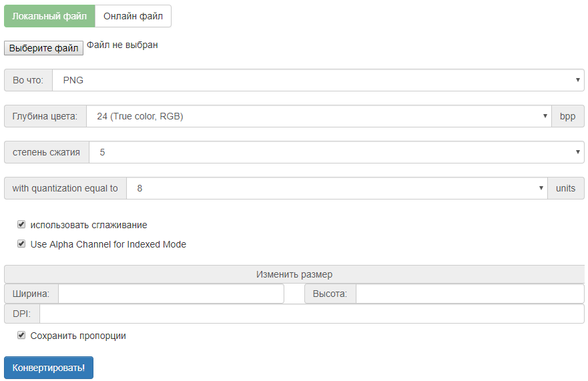Click the bpp unit label
This screenshot has width=588, height=381.
click(x=567, y=116)
